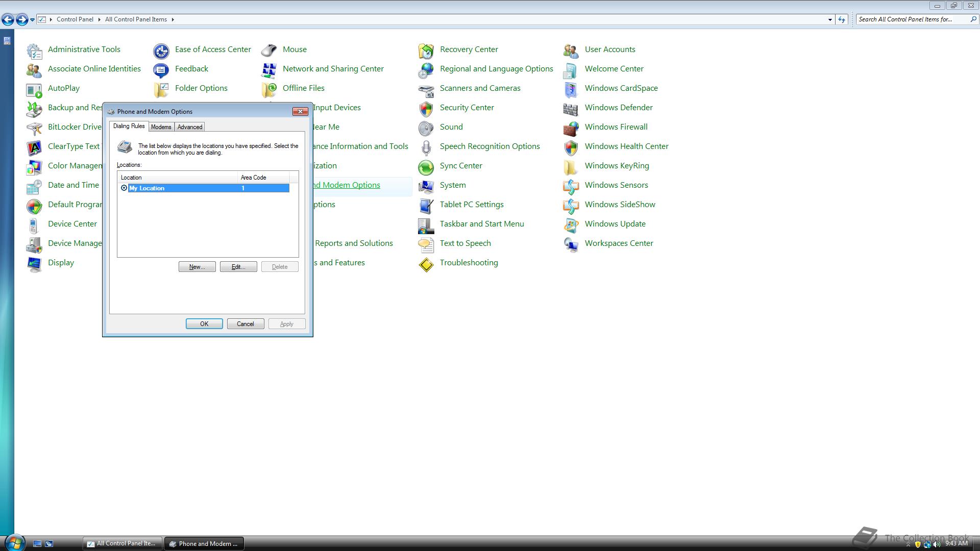Viewport: 980px width, 551px height.
Task: Open the Text to Speech link
Action: tap(465, 243)
